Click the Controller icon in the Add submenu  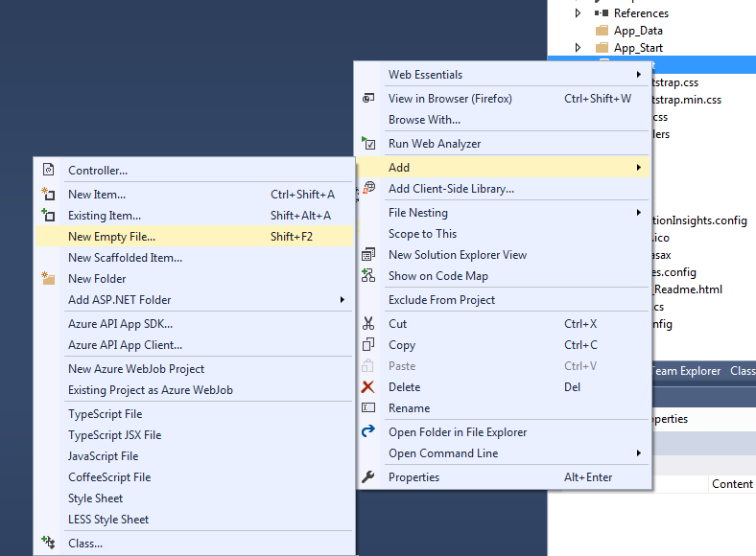point(49,171)
